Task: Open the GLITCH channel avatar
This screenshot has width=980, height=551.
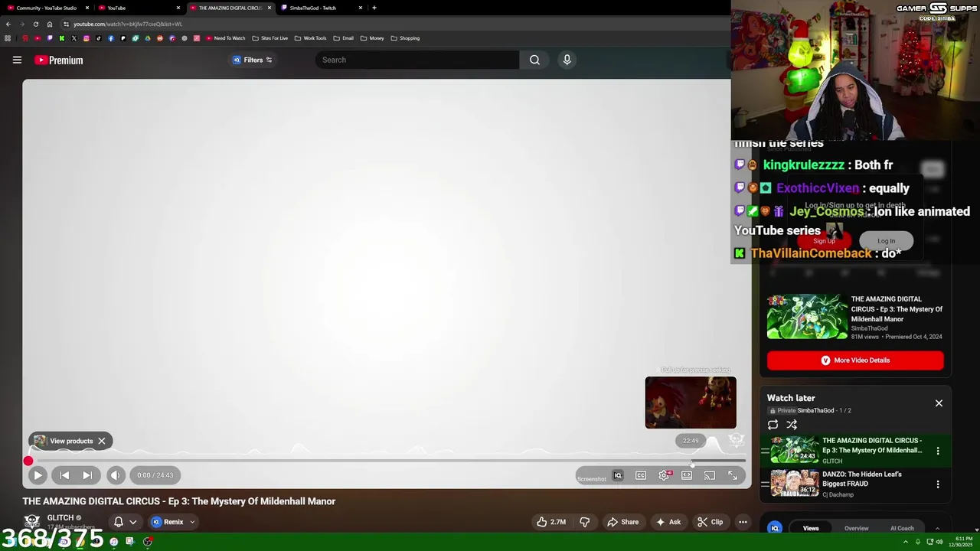Action: pyautogui.click(x=32, y=522)
